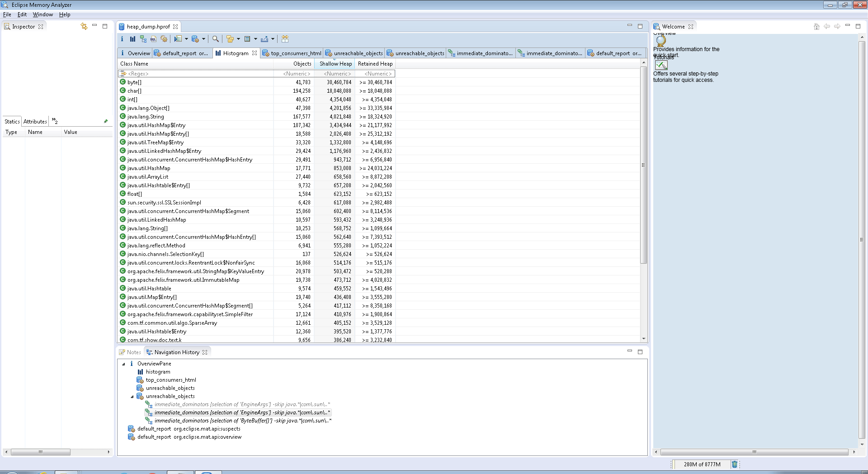Switch to the Attributes tab in Inspector

(x=35, y=121)
